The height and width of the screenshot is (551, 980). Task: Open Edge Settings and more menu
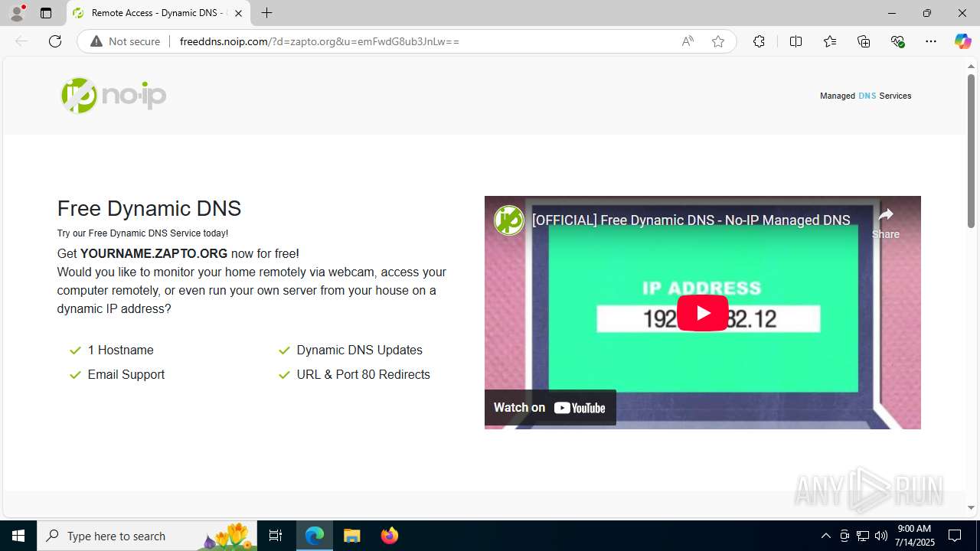pyautogui.click(x=931, y=41)
